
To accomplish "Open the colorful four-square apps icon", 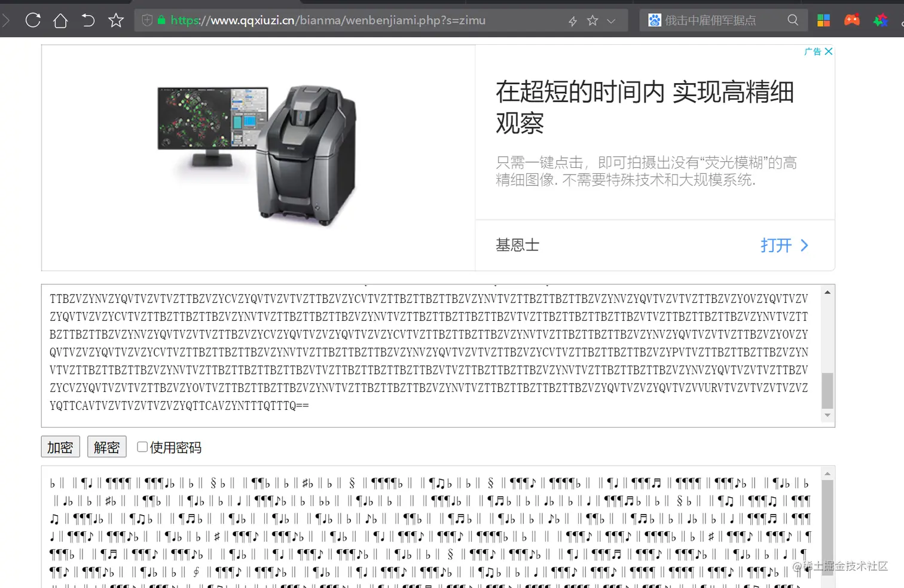I will [x=823, y=20].
